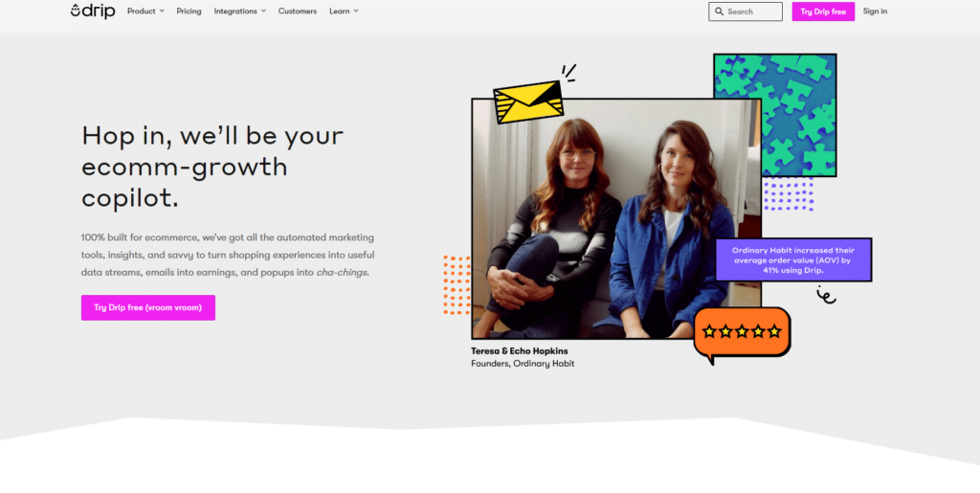
Task: Open the Product dropdown menu
Action: 145,11
